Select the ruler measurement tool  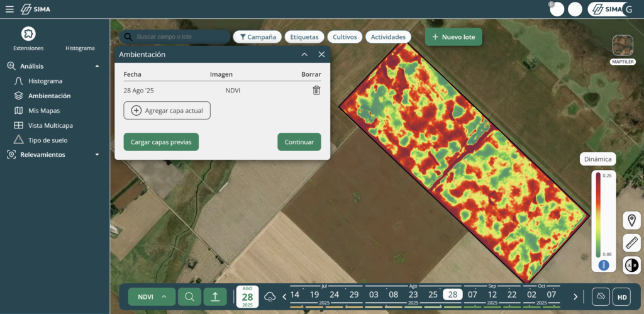(x=631, y=243)
